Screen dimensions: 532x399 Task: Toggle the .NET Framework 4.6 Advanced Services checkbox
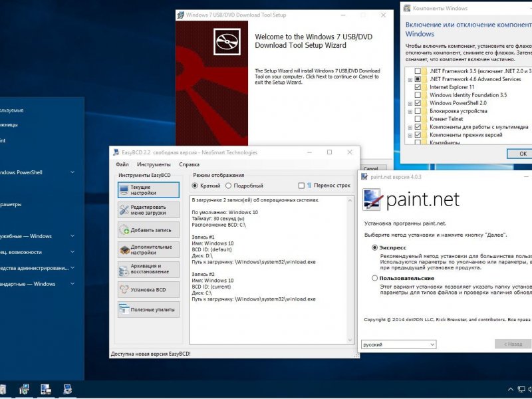(418, 79)
